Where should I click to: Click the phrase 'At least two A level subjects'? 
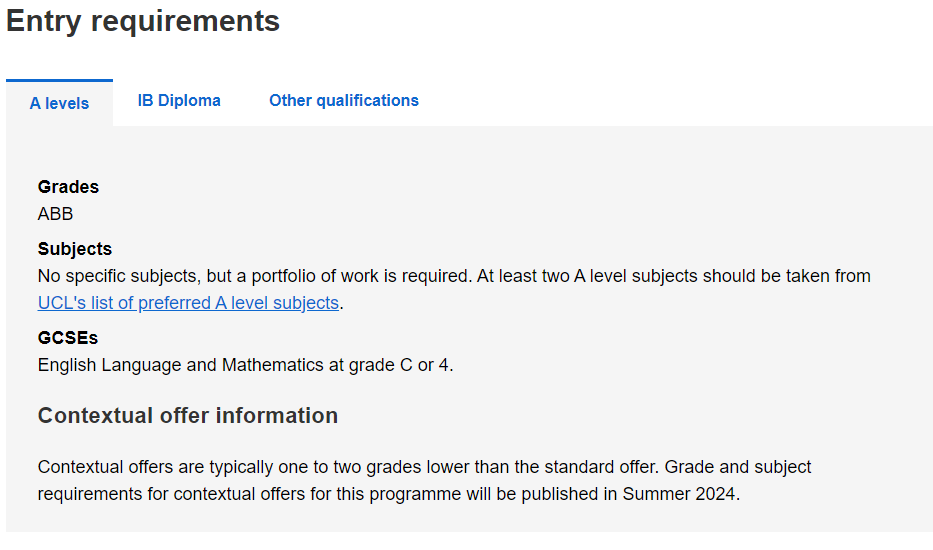[x=587, y=276]
